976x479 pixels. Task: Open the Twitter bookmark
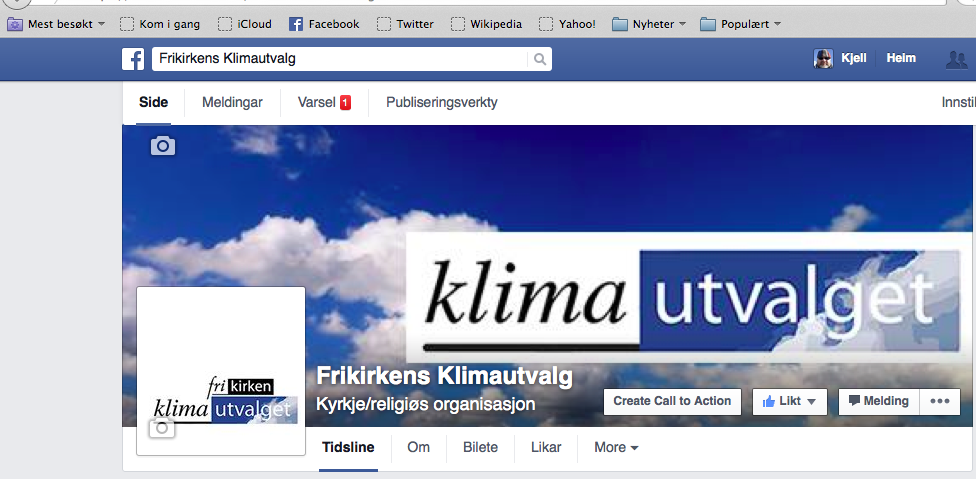[x=405, y=24]
